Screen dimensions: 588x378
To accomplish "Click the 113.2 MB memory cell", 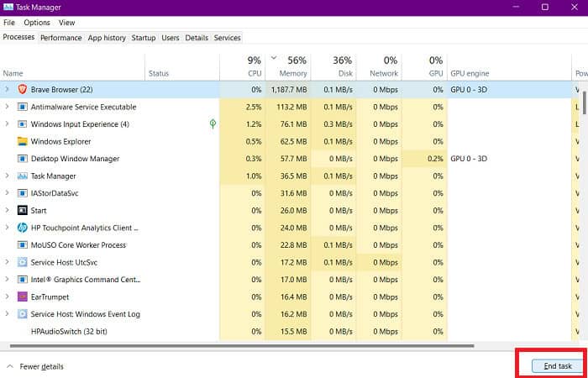I will [x=288, y=107].
